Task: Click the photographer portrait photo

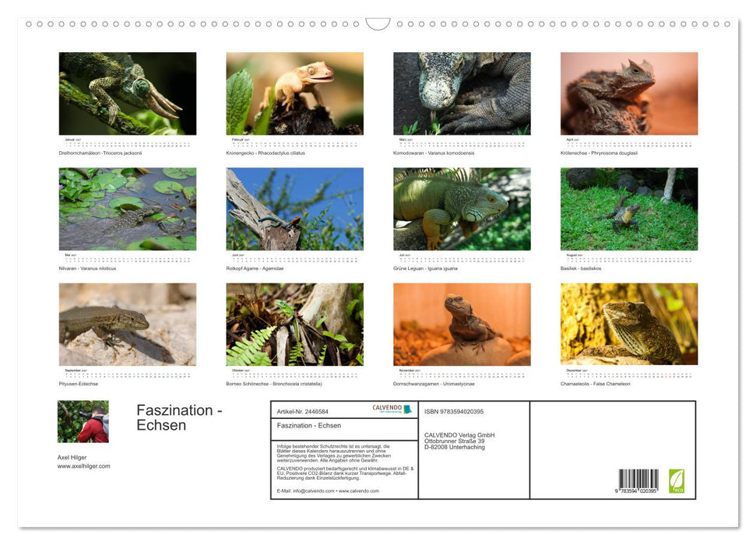Action: click(83, 421)
